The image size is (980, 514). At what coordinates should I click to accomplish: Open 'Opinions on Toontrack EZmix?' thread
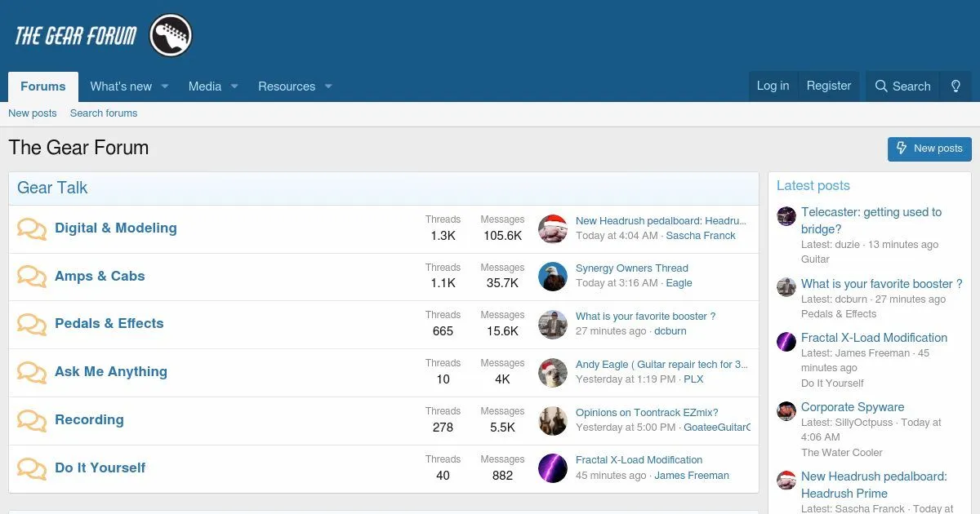[x=647, y=412]
